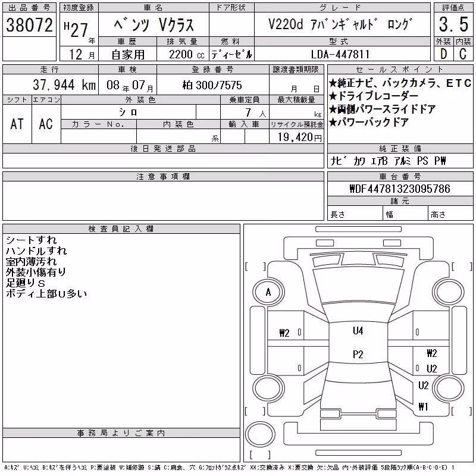Click the ディーゼル fuel type
Image resolution: width=476 pixels, height=476 pixels.
pos(231,55)
